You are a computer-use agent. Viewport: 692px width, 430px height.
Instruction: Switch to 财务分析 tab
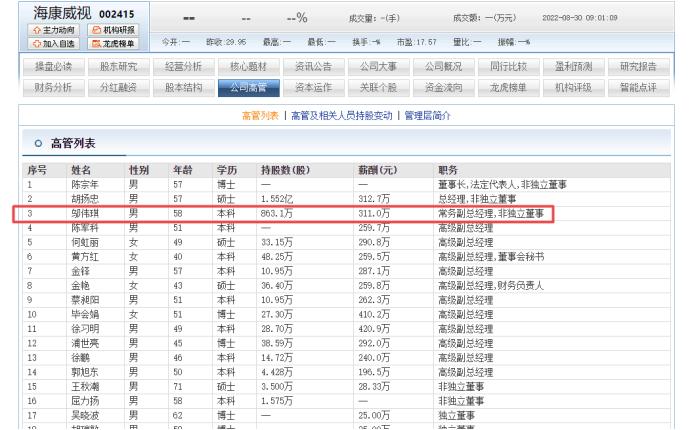[x=53, y=87]
